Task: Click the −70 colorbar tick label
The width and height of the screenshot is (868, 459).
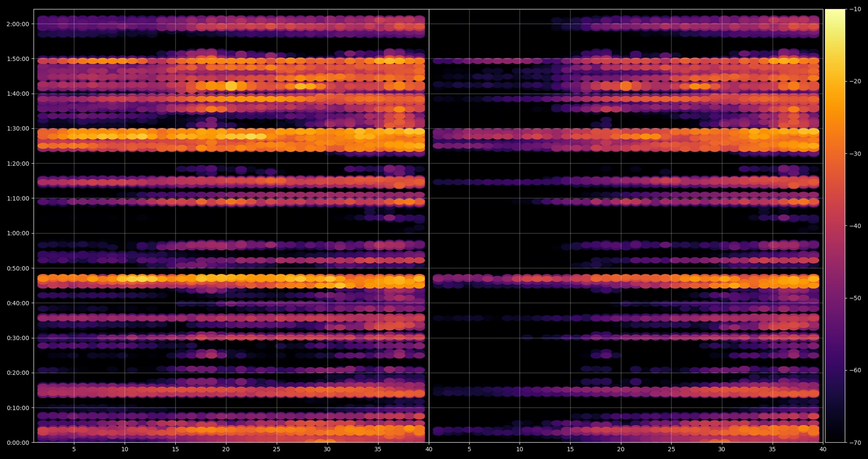Action: 855,443
